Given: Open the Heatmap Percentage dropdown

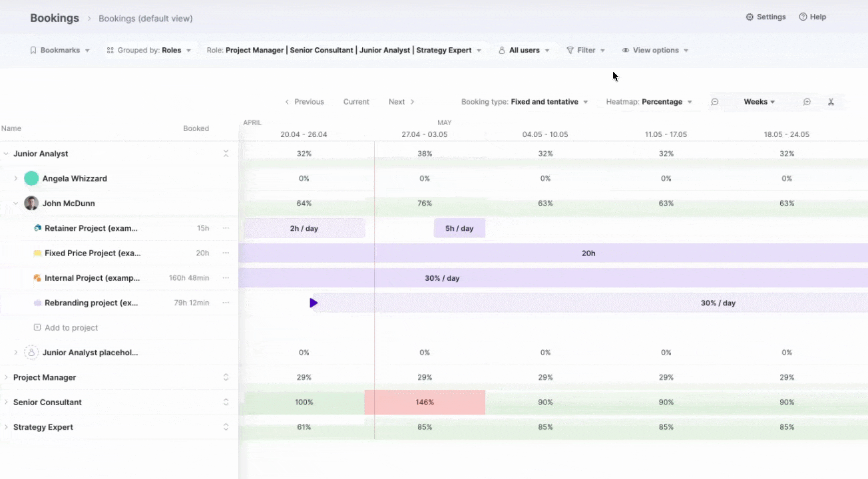Looking at the screenshot, I should pos(649,102).
